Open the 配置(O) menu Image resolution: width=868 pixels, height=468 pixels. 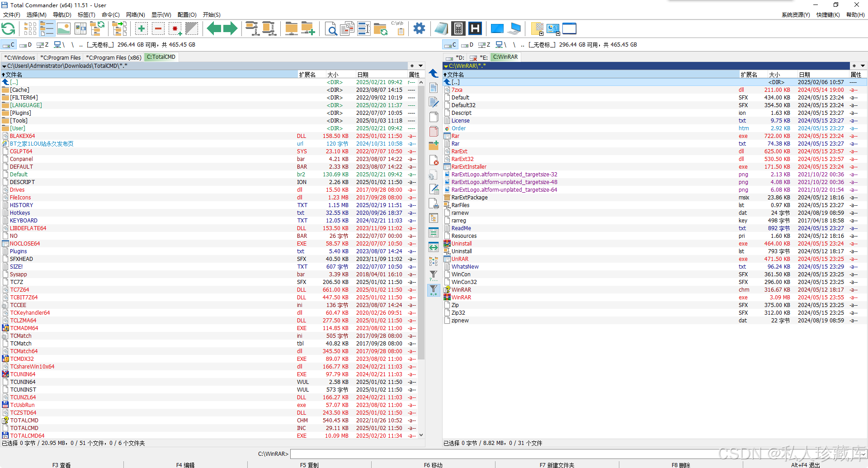[187, 15]
